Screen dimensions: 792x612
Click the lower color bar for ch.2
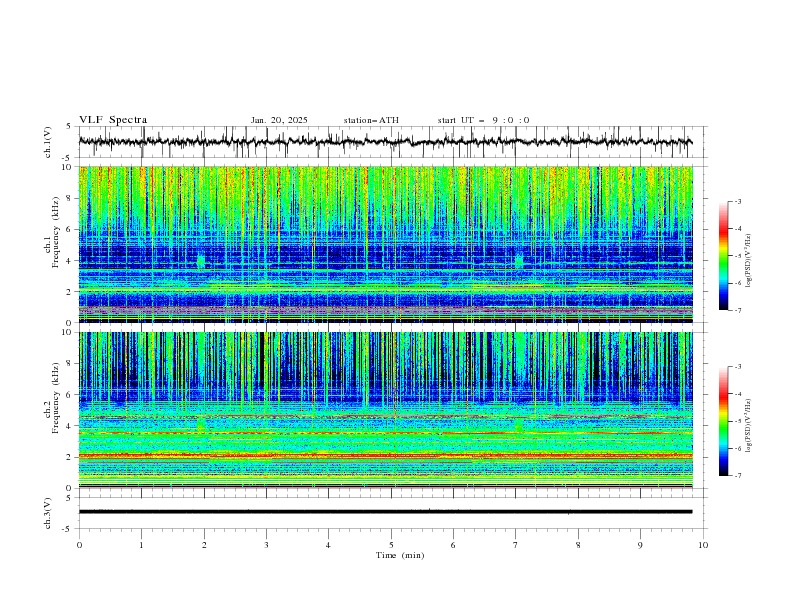(x=724, y=421)
